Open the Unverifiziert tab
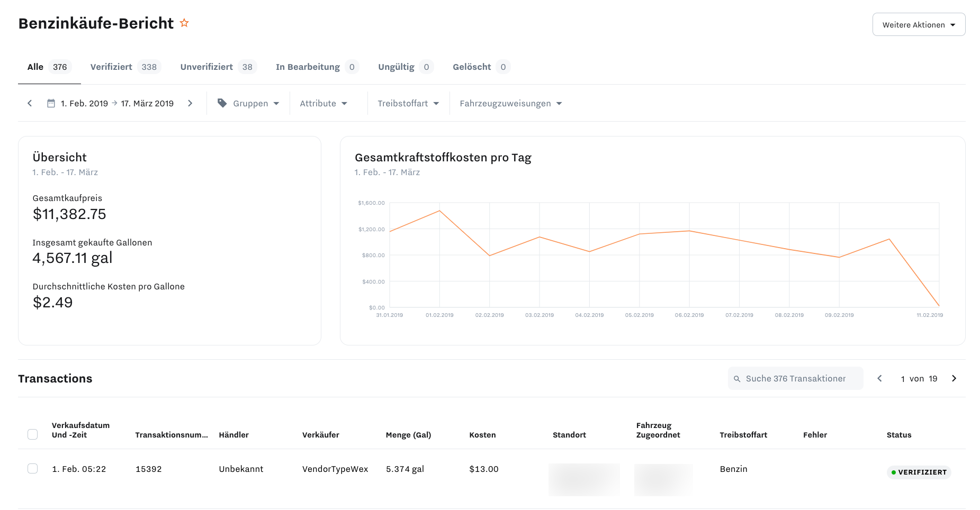The image size is (980, 510). 218,67
